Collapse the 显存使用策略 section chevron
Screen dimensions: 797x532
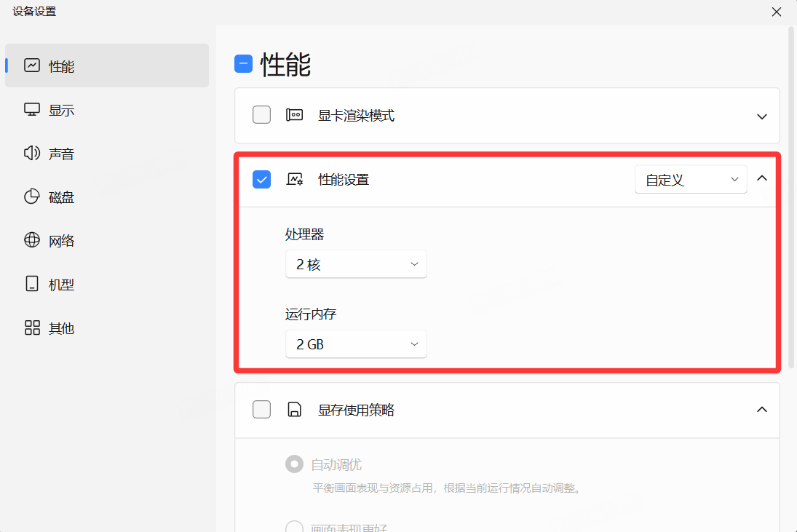tap(762, 410)
